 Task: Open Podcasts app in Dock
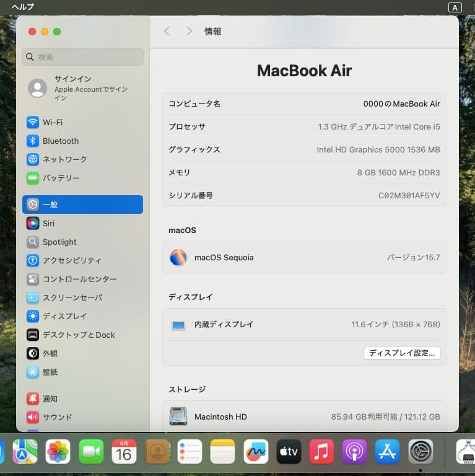click(x=355, y=451)
